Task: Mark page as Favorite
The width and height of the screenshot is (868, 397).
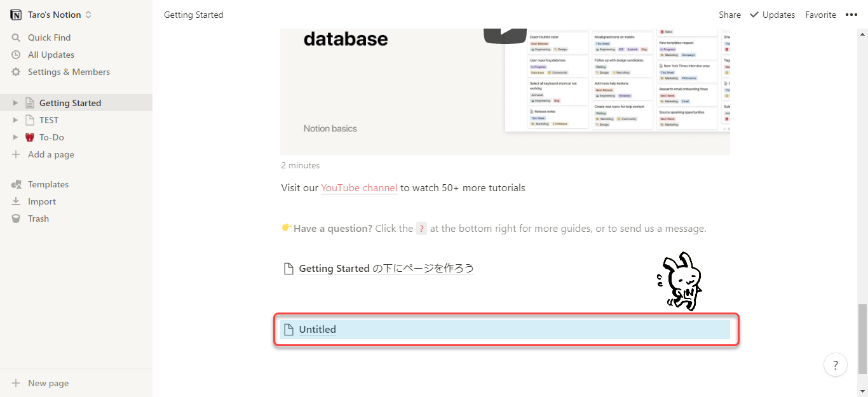Action: click(x=820, y=15)
